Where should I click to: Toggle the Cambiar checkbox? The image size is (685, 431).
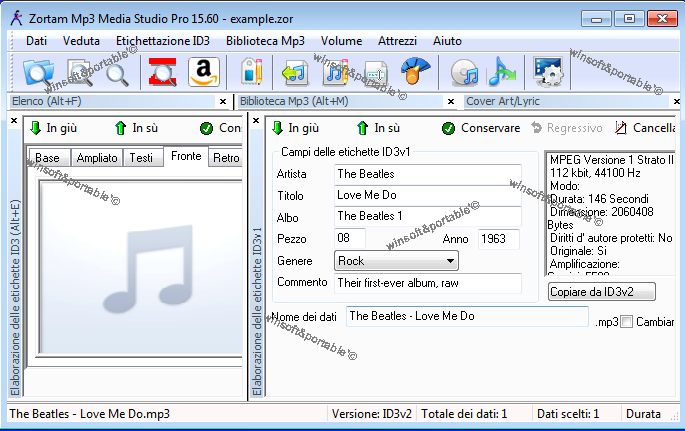click(627, 322)
